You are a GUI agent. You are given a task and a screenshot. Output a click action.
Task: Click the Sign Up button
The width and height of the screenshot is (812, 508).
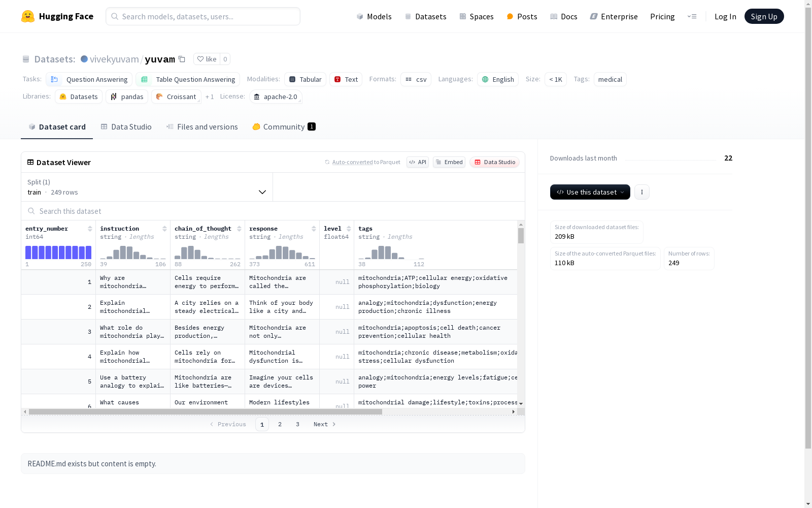764,16
